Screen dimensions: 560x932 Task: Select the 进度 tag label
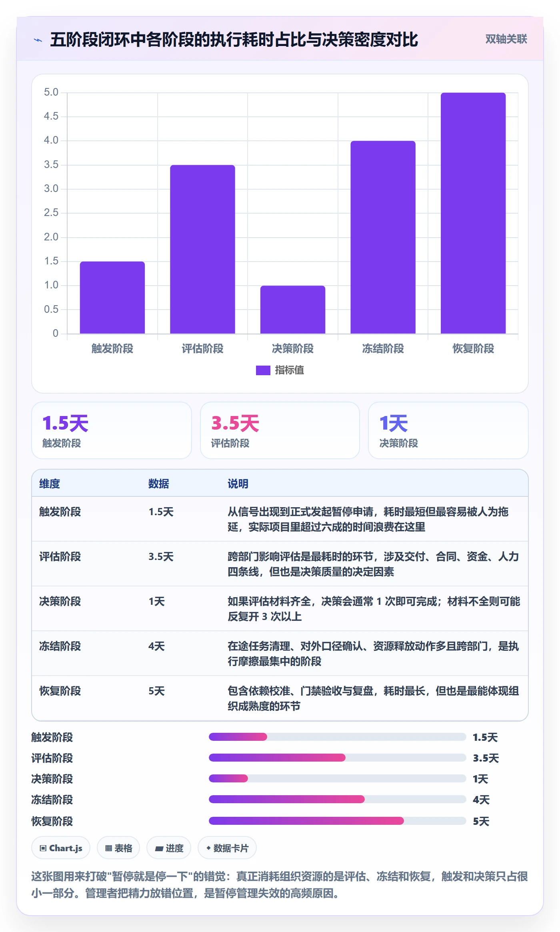[x=174, y=848]
